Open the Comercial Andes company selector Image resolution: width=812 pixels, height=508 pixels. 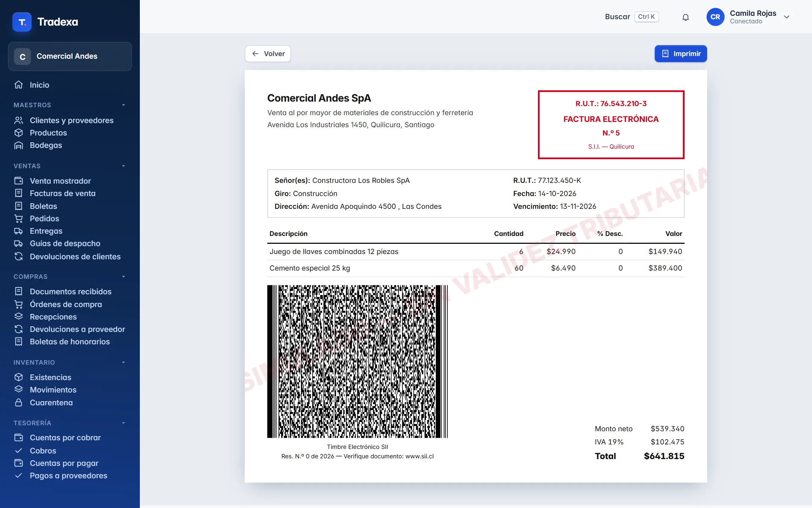[x=70, y=56]
